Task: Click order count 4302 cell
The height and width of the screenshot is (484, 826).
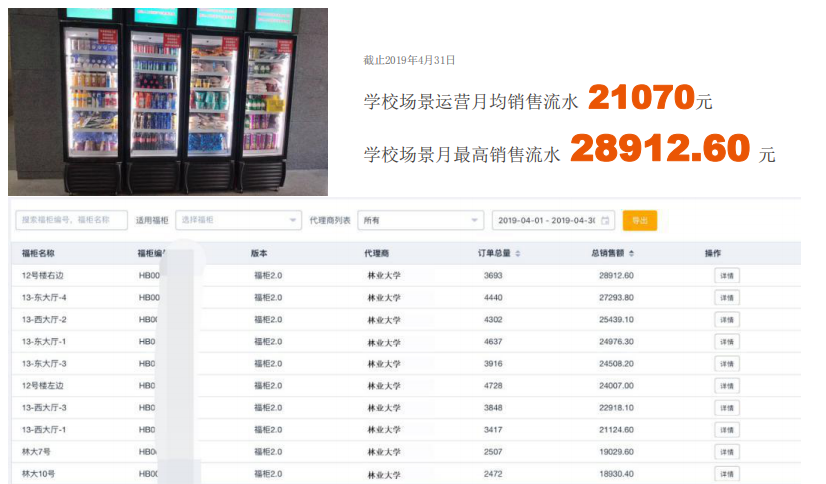Action: [x=493, y=320]
